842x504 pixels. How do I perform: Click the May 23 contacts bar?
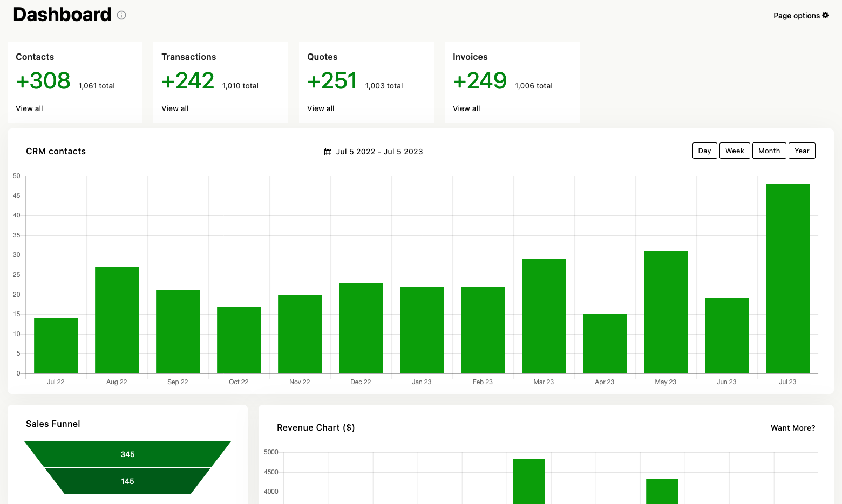tap(666, 312)
